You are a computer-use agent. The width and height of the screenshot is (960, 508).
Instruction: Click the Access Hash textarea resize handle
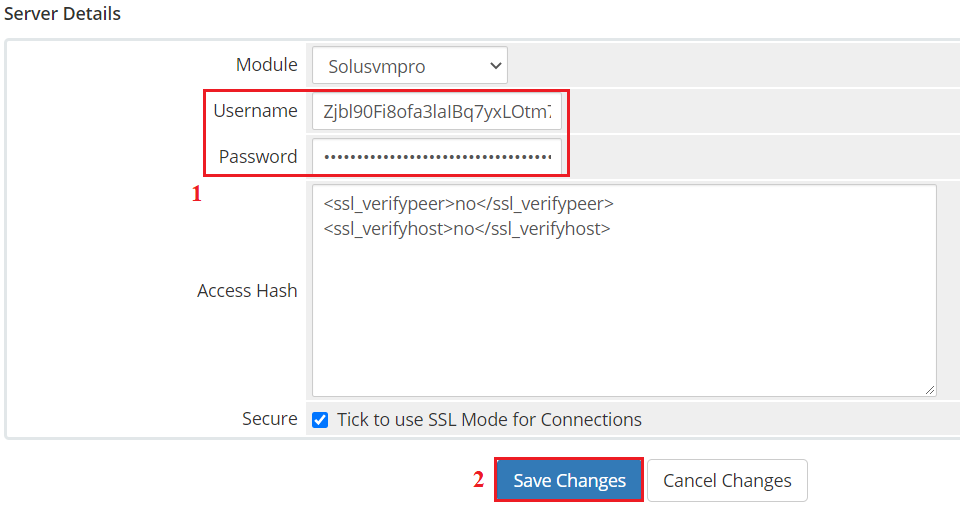(930, 390)
